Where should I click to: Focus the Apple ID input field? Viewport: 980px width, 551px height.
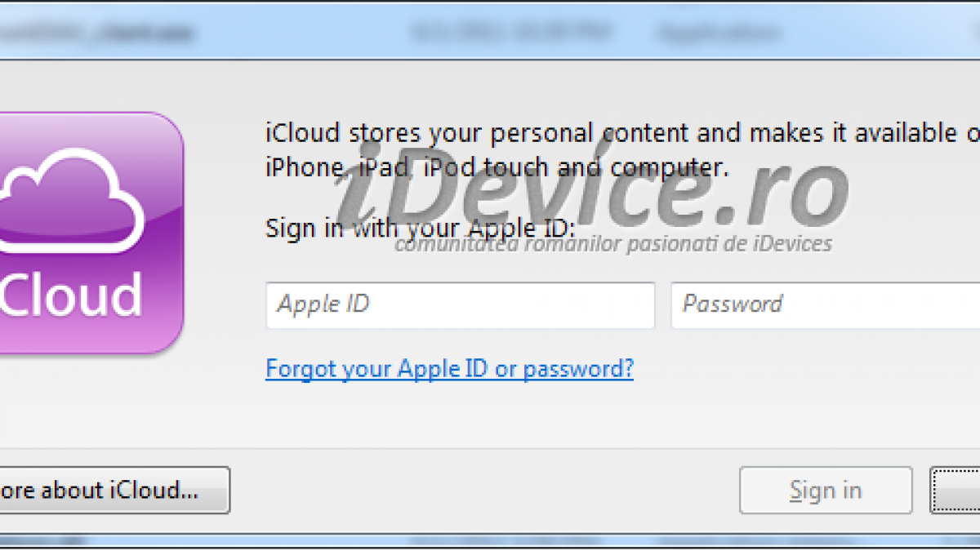[461, 305]
